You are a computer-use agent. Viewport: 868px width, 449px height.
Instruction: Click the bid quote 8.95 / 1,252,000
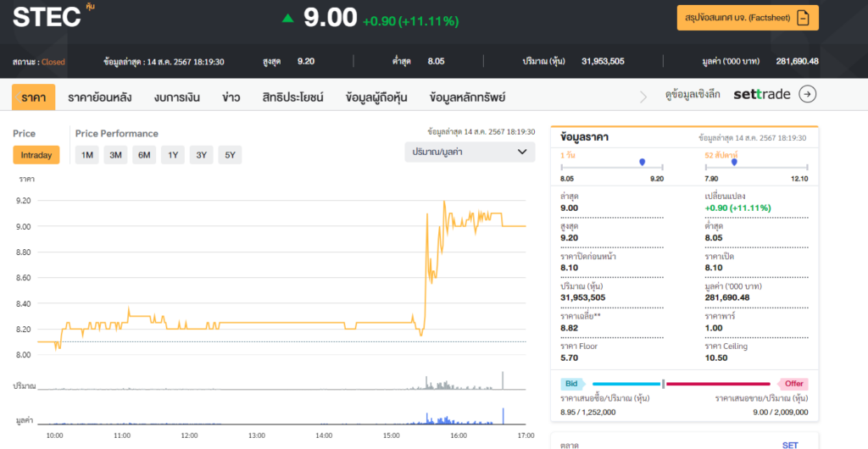588,412
